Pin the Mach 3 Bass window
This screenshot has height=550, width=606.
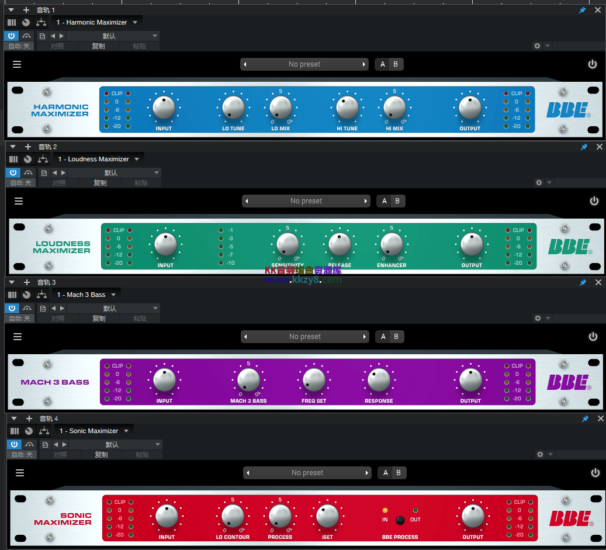coord(583,283)
